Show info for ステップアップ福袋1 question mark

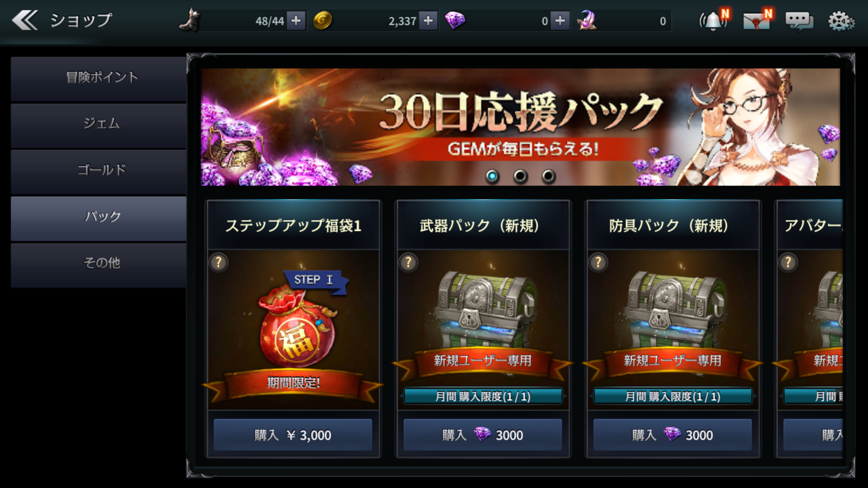219,262
